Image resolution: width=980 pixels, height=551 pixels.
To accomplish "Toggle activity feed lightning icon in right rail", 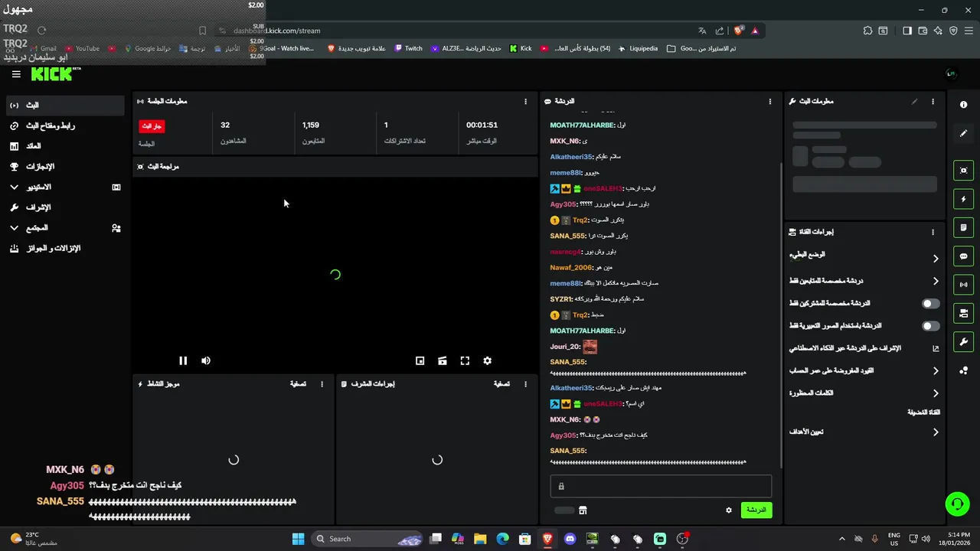I will click(964, 199).
